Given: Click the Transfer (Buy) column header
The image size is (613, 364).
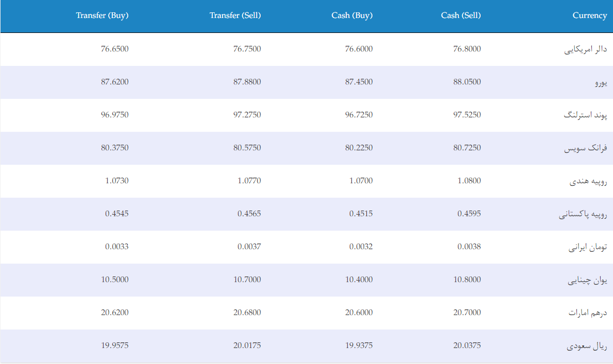Looking at the screenshot, I should (x=102, y=15).
